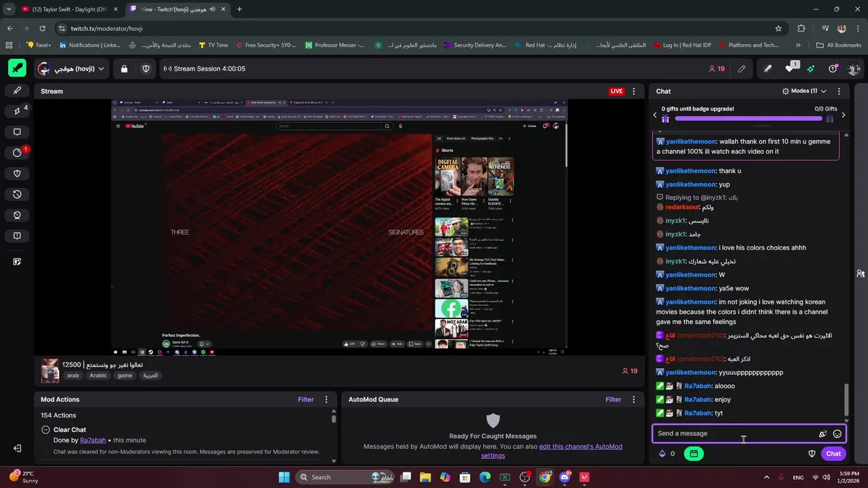Expand the hovji channel selector dropdown
This screenshot has width=868, height=488.
pyautogui.click(x=73, y=68)
